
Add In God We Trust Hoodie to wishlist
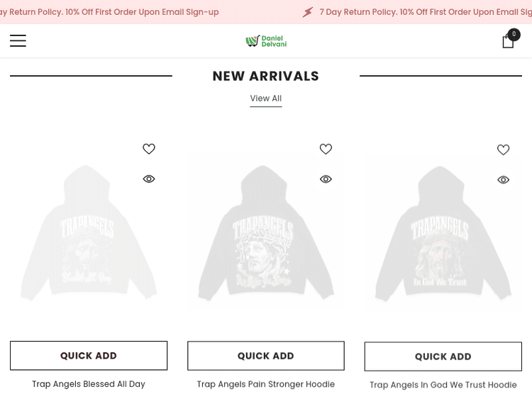pyautogui.click(x=503, y=150)
